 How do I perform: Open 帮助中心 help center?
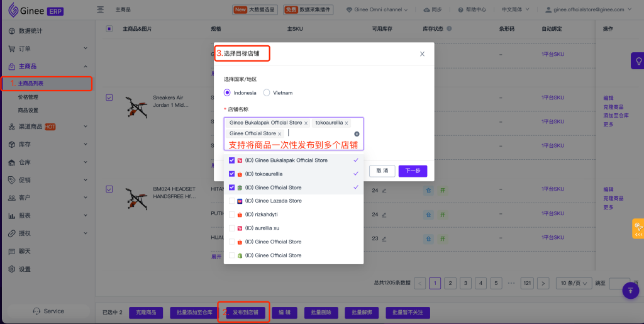[x=472, y=9]
